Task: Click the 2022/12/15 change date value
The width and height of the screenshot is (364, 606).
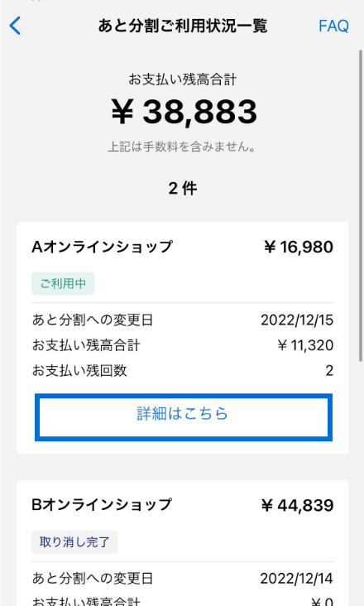Action: pos(297,320)
